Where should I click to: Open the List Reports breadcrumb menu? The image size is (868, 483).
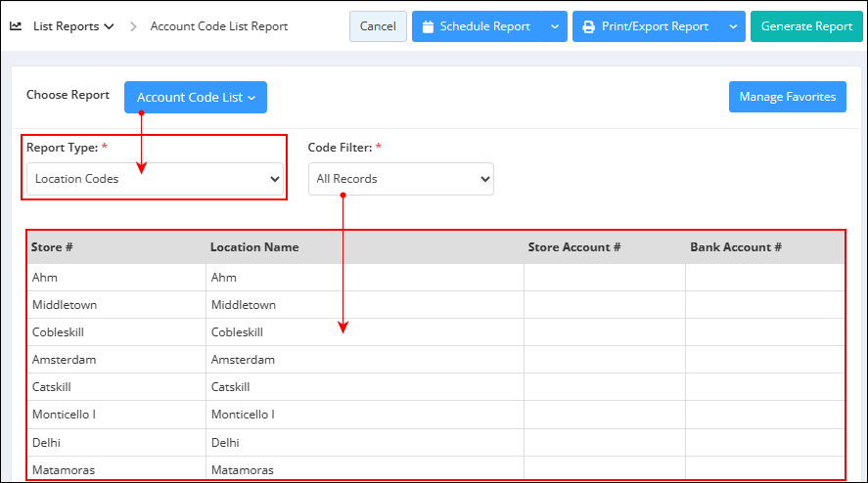(73, 26)
